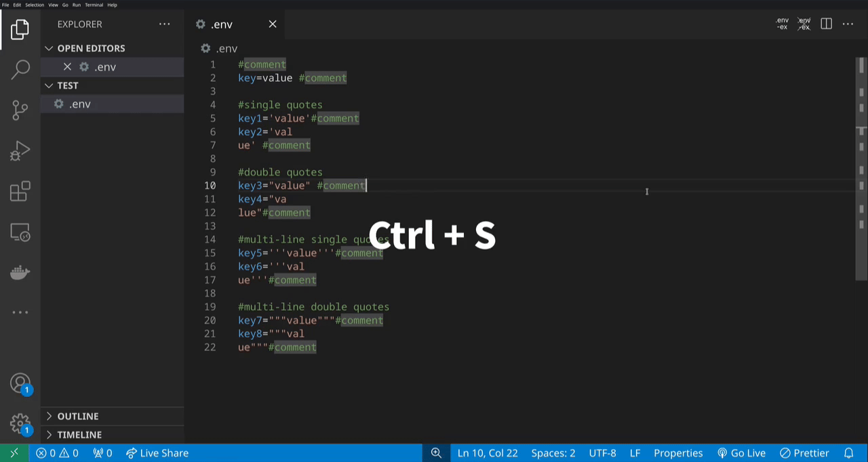868x462 pixels.
Task: Start Live Share session
Action: click(157, 453)
